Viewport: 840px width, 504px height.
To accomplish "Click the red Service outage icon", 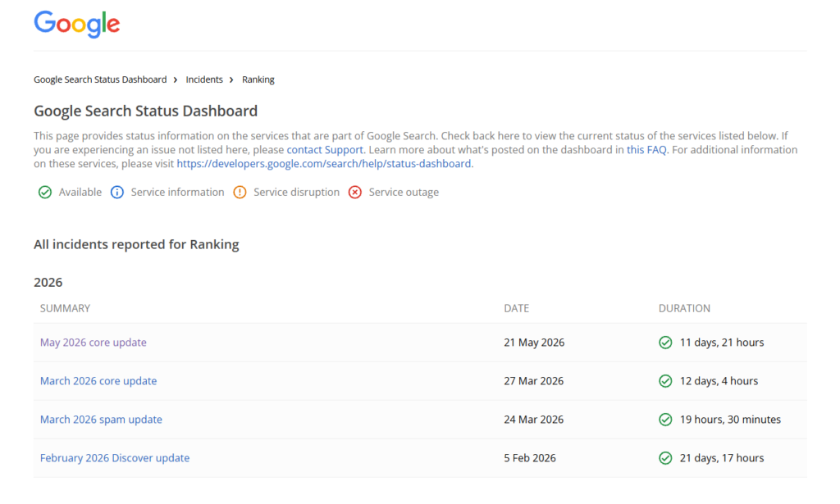I will click(354, 192).
